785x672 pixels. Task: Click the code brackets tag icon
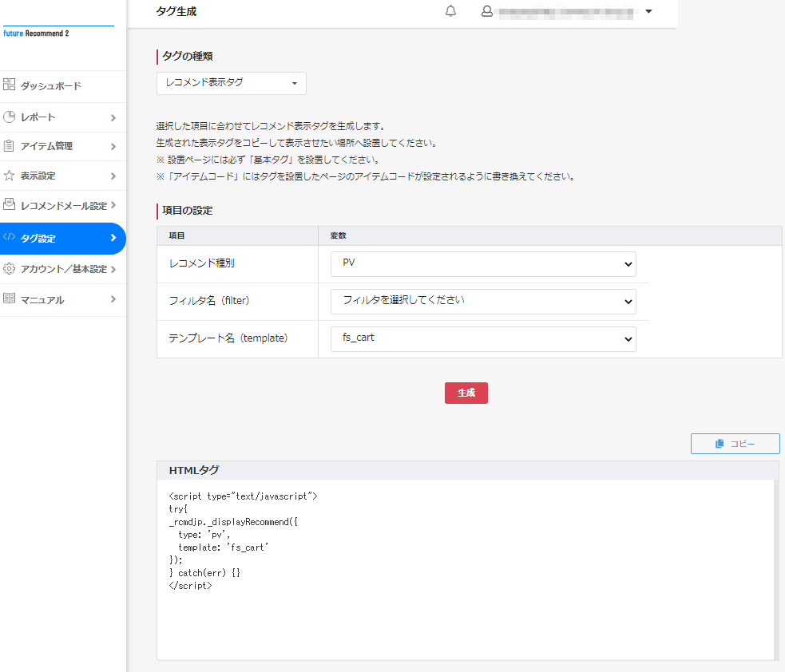pyautogui.click(x=9, y=237)
